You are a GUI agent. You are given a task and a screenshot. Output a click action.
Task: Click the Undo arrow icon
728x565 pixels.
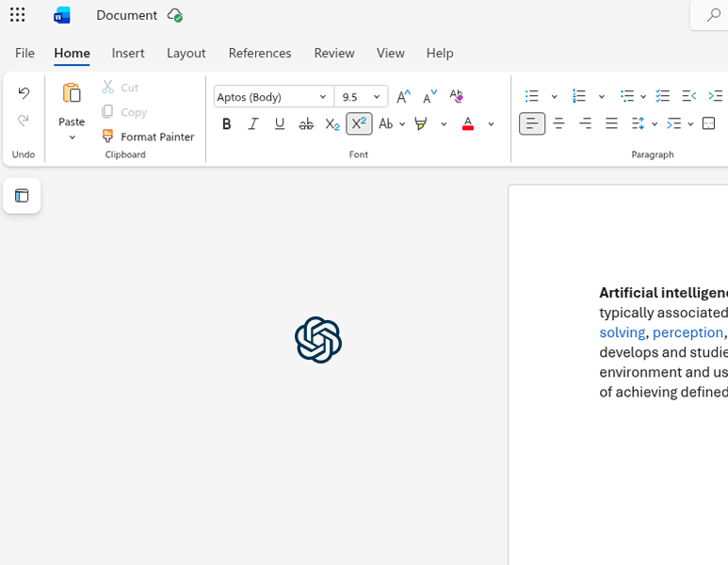[x=24, y=93]
